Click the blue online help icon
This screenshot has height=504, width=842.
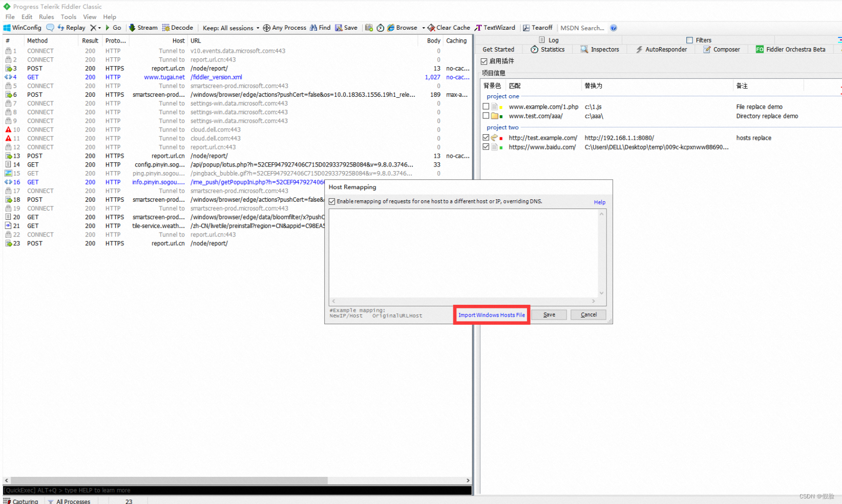click(x=614, y=28)
